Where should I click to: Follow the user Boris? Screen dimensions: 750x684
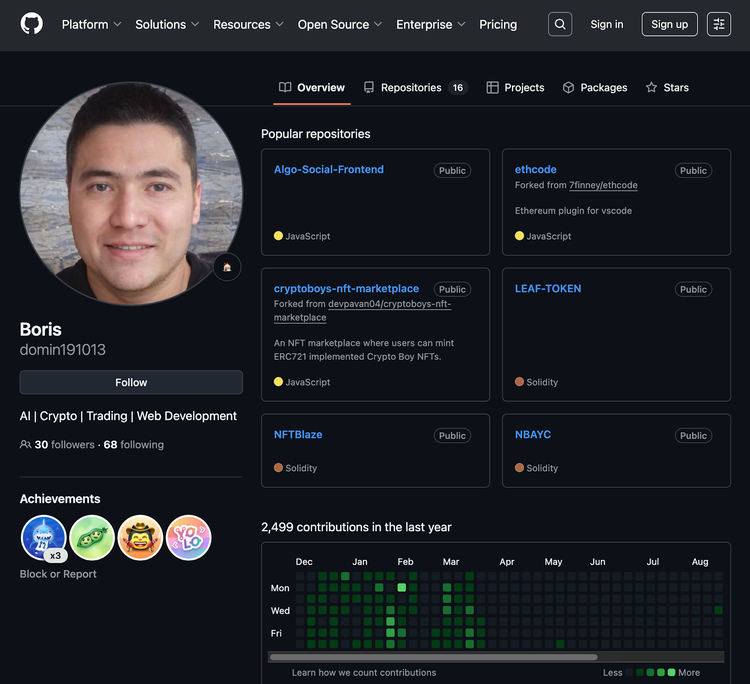131,382
